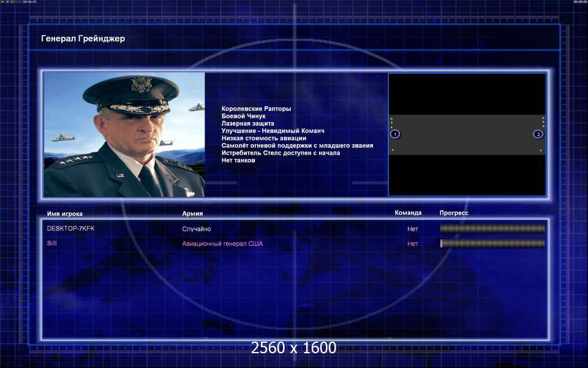Open Silll's team field showing "Нет"
This screenshot has width=588, height=368.
[413, 243]
